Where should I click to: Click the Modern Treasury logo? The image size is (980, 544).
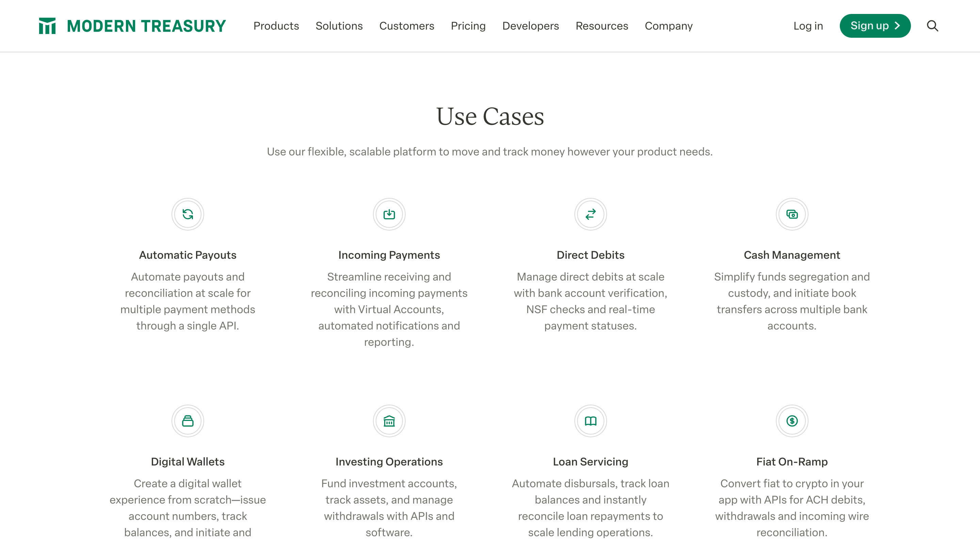pos(132,25)
